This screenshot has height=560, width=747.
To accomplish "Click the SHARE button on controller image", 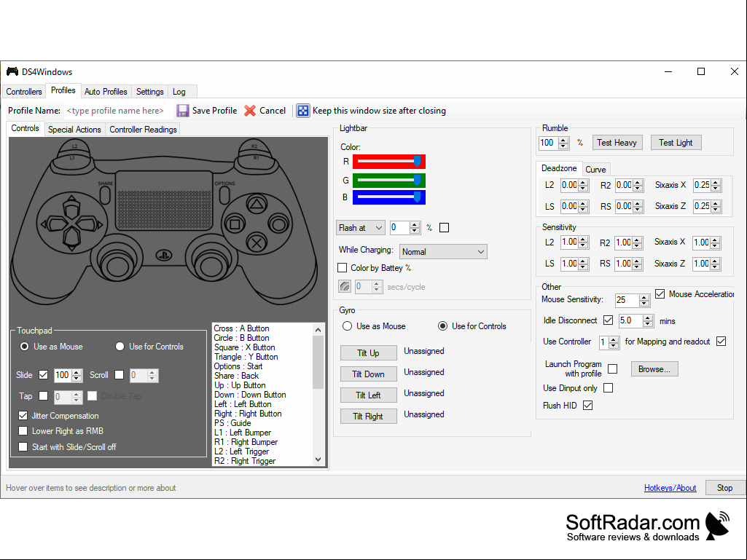I will 105,194.
